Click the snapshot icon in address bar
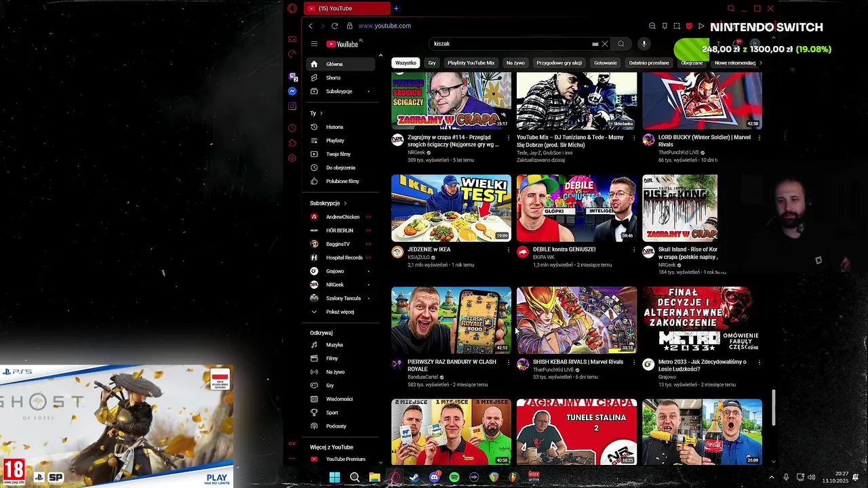 677,26
